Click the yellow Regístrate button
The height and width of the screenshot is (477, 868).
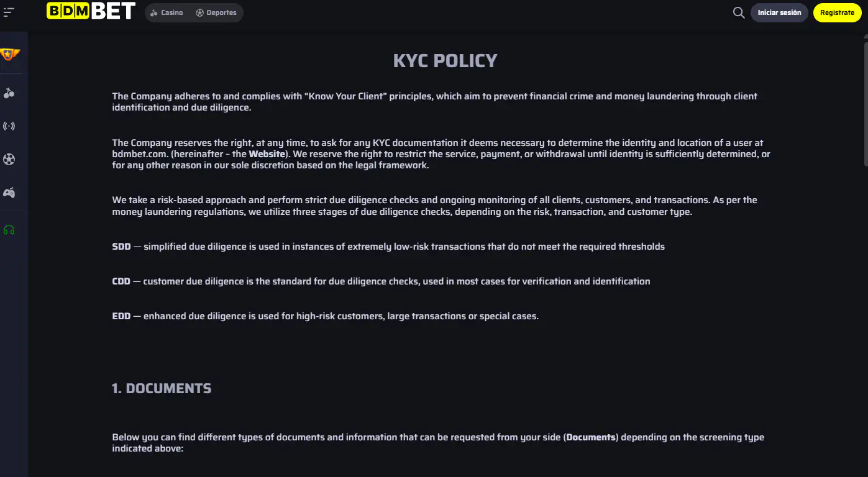click(x=837, y=12)
